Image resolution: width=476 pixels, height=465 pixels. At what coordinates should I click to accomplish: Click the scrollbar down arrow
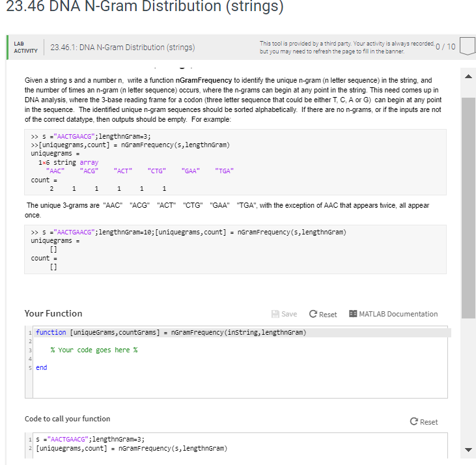tap(468, 450)
